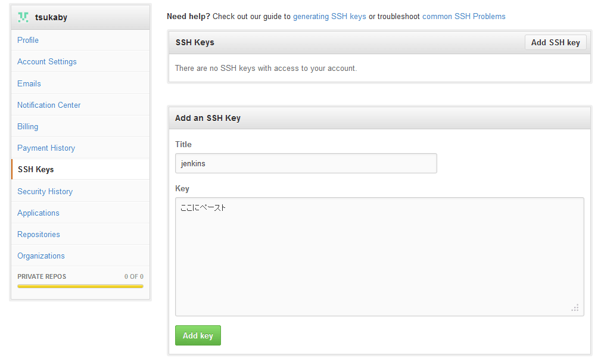
Task: Click the Title field containing jenkins
Action: 306,163
